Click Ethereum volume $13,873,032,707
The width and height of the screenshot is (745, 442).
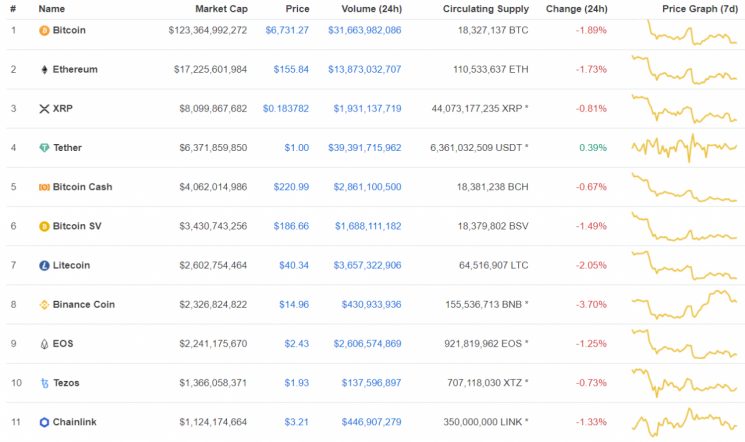tap(364, 69)
